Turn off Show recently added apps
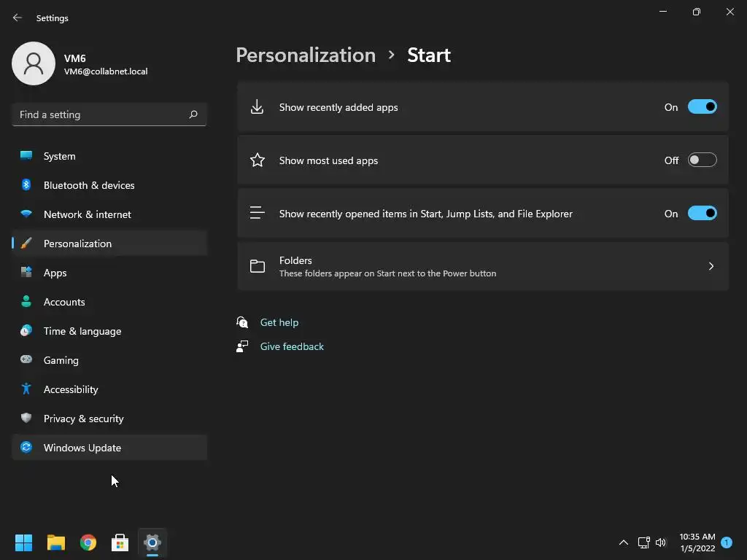The height and width of the screenshot is (560, 747). coord(702,107)
